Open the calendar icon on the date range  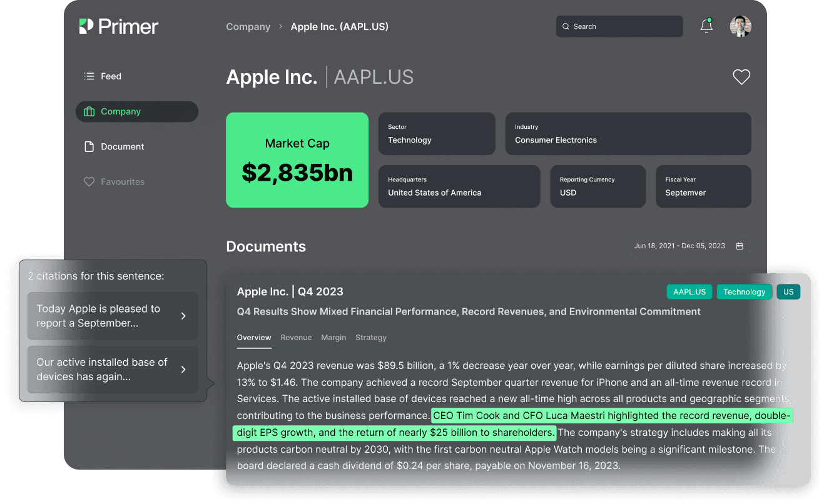point(740,246)
